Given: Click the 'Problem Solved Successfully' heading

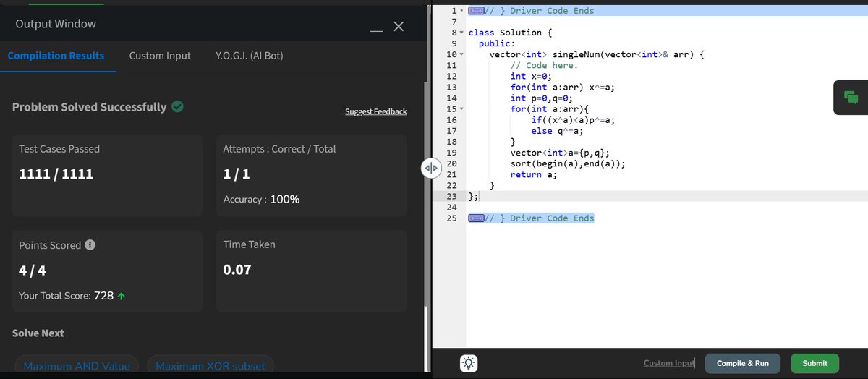Looking at the screenshot, I should click(x=89, y=107).
